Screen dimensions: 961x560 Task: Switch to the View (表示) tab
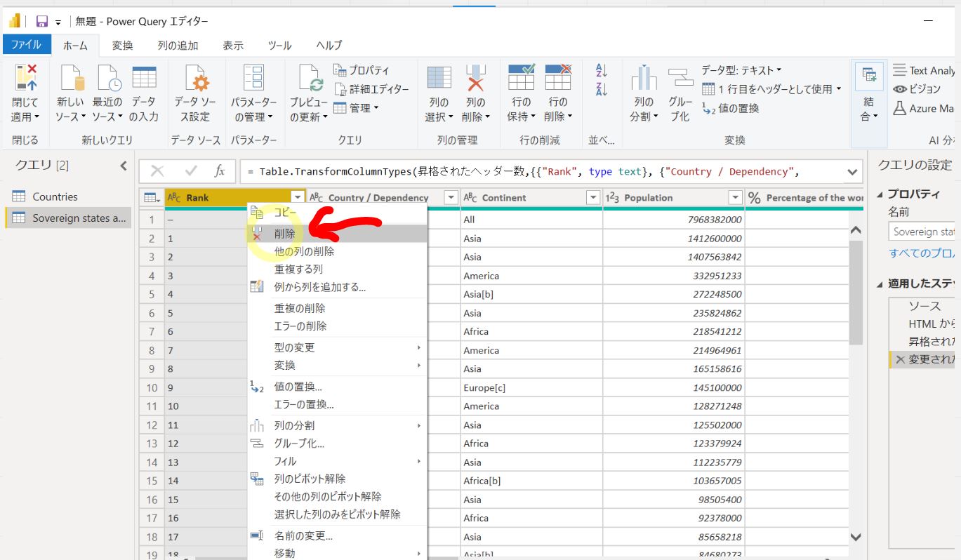(233, 45)
